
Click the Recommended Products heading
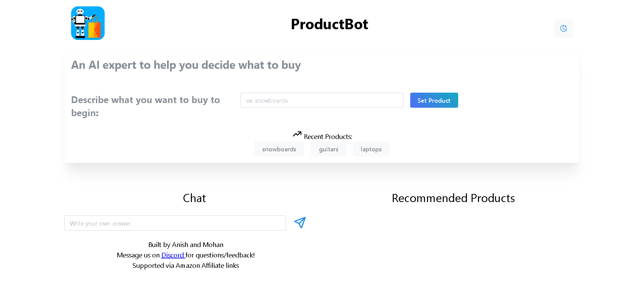(x=453, y=198)
